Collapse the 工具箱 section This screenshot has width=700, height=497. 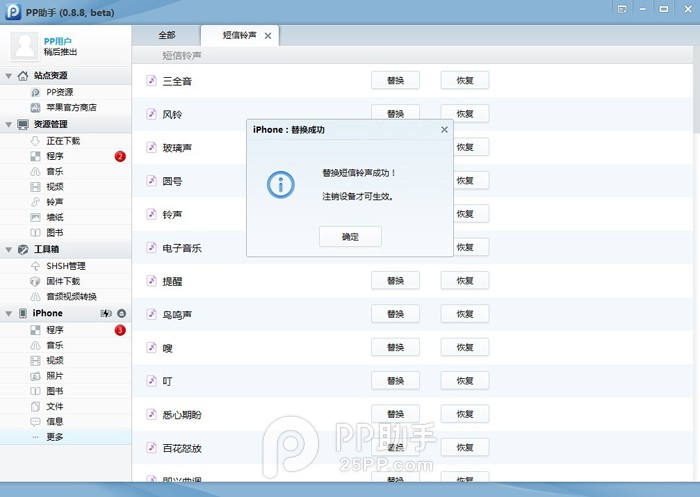[9, 250]
